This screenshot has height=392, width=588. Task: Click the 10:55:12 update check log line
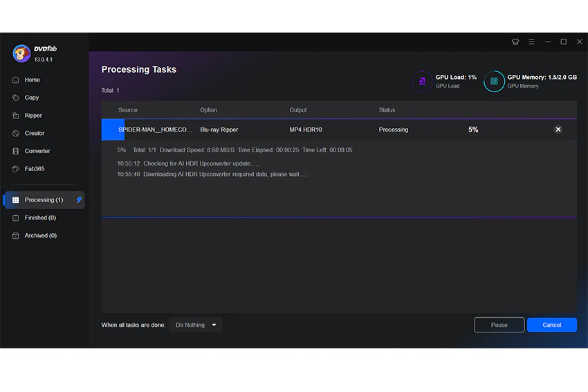tap(189, 163)
